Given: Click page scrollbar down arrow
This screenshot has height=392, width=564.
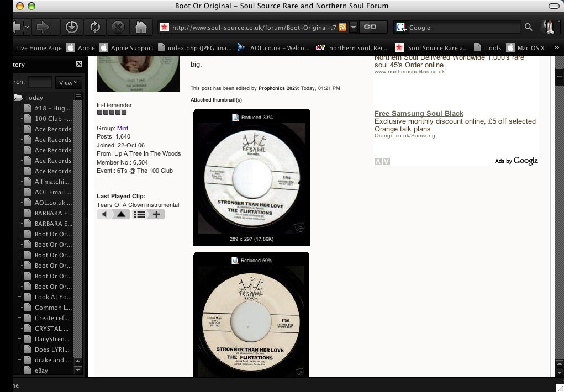Looking at the screenshot, I should (560, 373).
